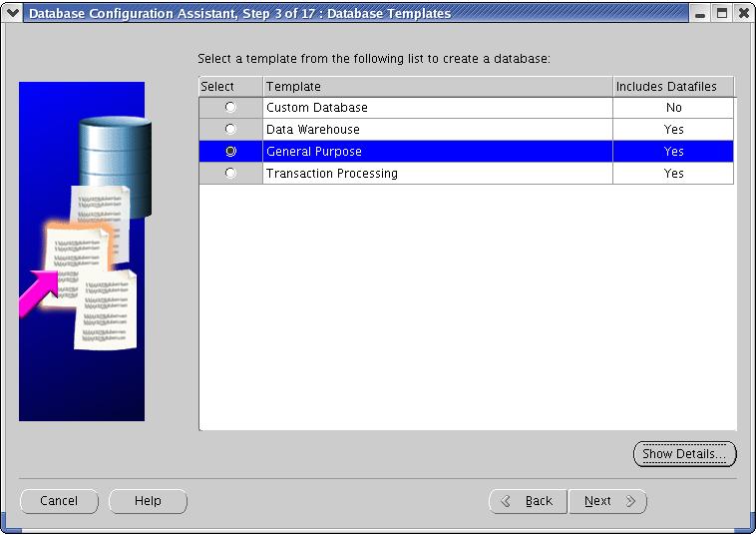Proceed with the Next button
Screen dimensions: 756x535
[607, 501]
